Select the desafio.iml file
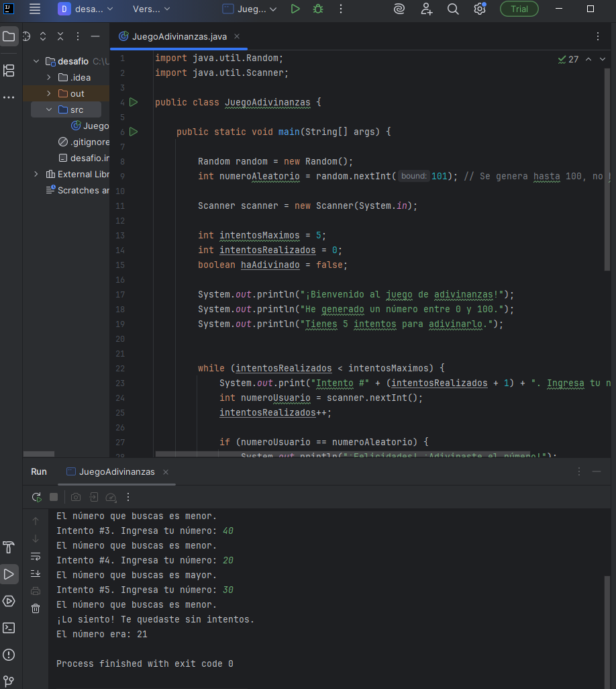616x689 pixels. [x=84, y=158]
